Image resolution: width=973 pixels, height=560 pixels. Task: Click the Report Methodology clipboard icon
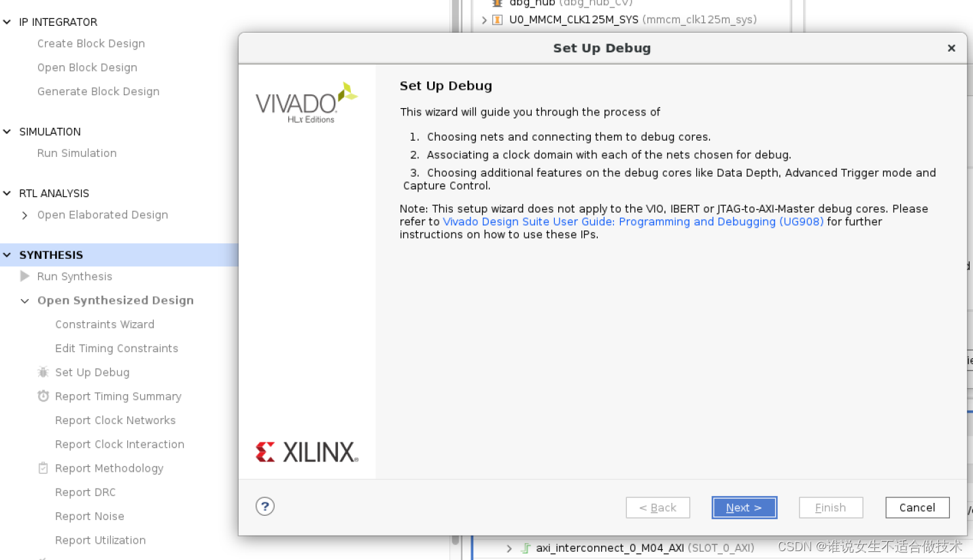click(44, 468)
